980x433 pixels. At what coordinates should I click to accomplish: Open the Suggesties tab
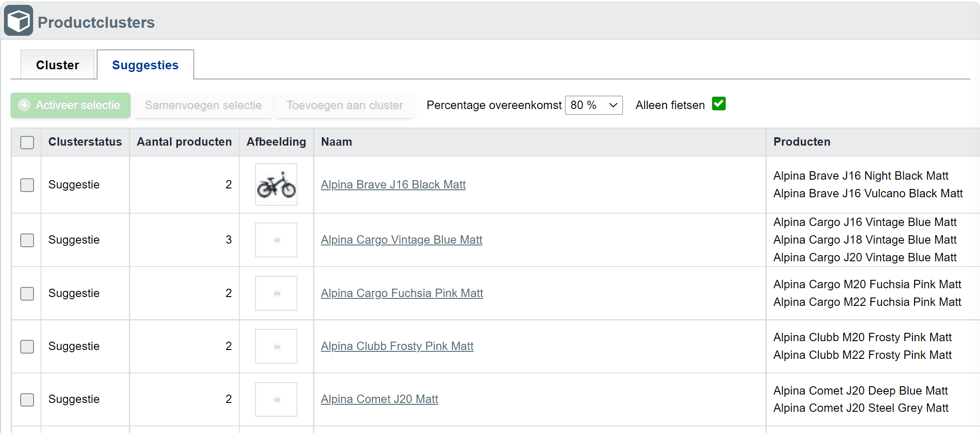click(145, 65)
